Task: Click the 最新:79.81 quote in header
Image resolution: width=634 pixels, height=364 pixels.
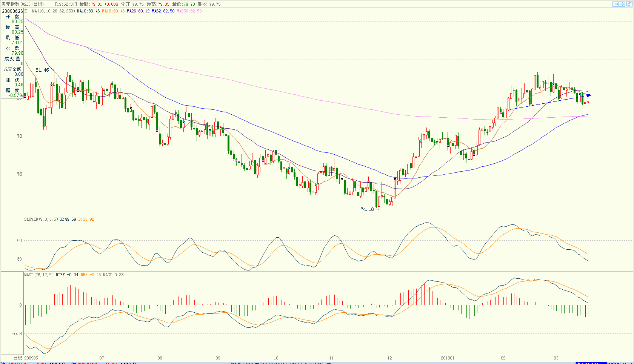Action: click(x=91, y=4)
